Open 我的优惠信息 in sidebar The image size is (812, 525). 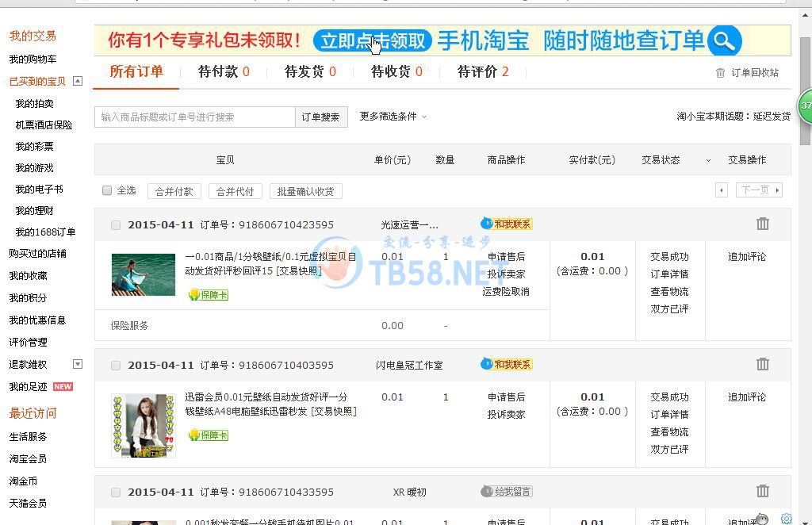[38, 320]
